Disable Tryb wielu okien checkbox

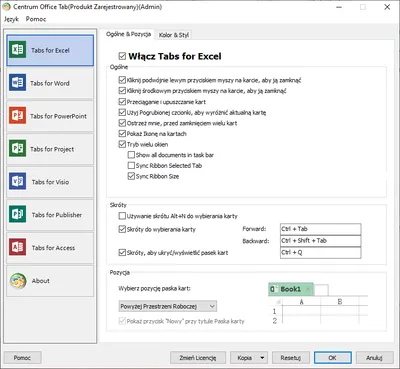click(x=122, y=144)
